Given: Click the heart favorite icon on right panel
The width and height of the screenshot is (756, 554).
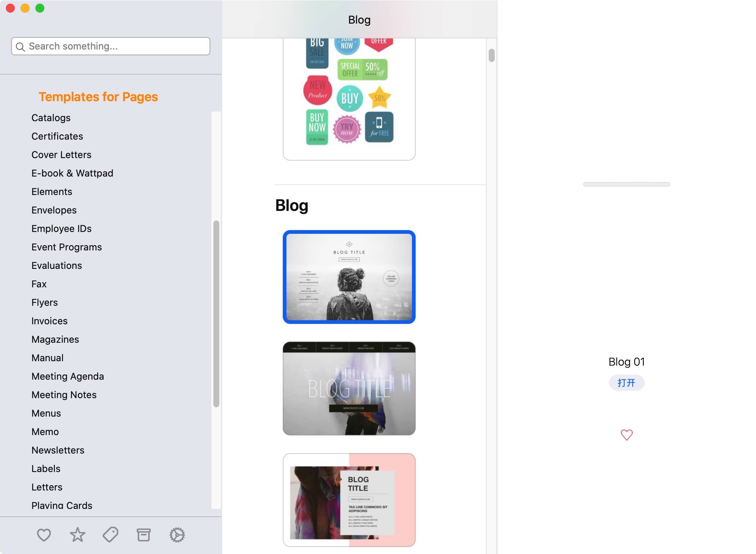Looking at the screenshot, I should [x=626, y=435].
